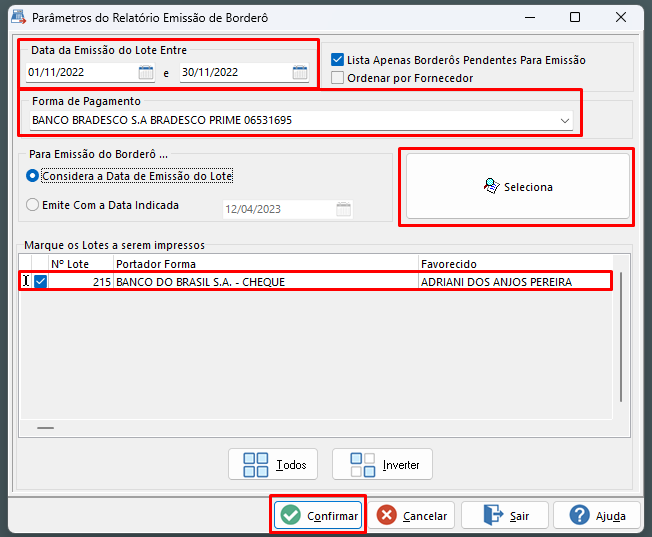The width and height of the screenshot is (652, 537).
Task: Click Favorecido column header
Action: tap(515, 264)
